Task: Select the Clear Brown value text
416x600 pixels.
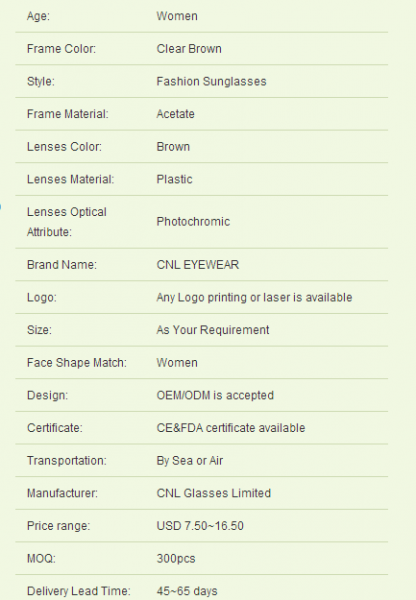Action: [x=189, y=49]
